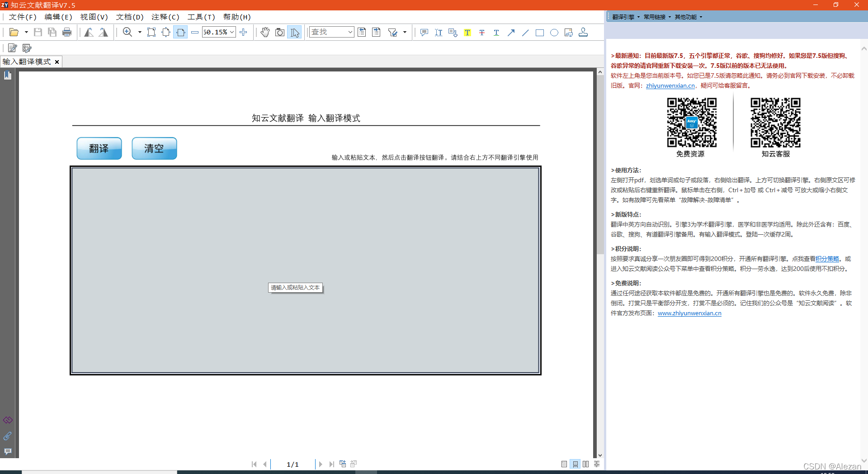The height and width of the screenshot is (474, 868).
Task: Rotate the page counterclockwise
Action: click(x=89, y=32)
